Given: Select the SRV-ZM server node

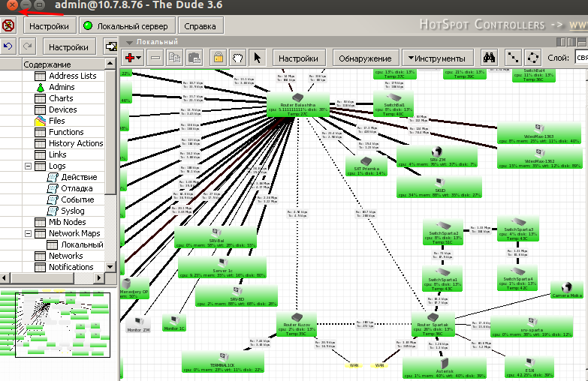Looking at the screenshot, I should click(436, 157).
